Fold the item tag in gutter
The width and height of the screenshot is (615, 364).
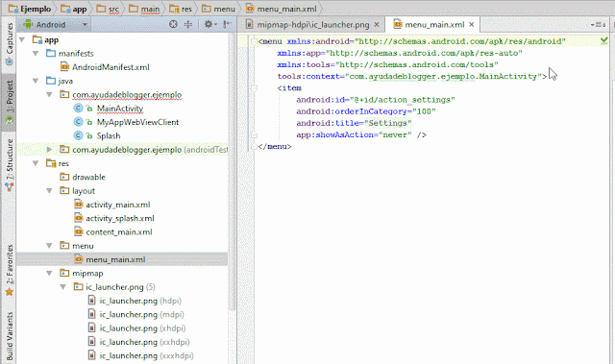pyautogui.click(x=254, y=88)
